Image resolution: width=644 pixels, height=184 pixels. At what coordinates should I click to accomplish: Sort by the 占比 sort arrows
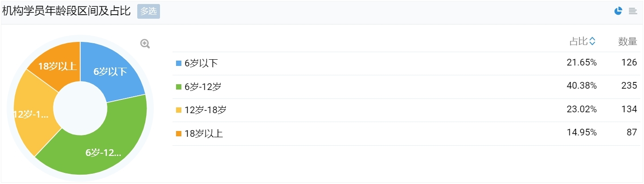point(592,41)
